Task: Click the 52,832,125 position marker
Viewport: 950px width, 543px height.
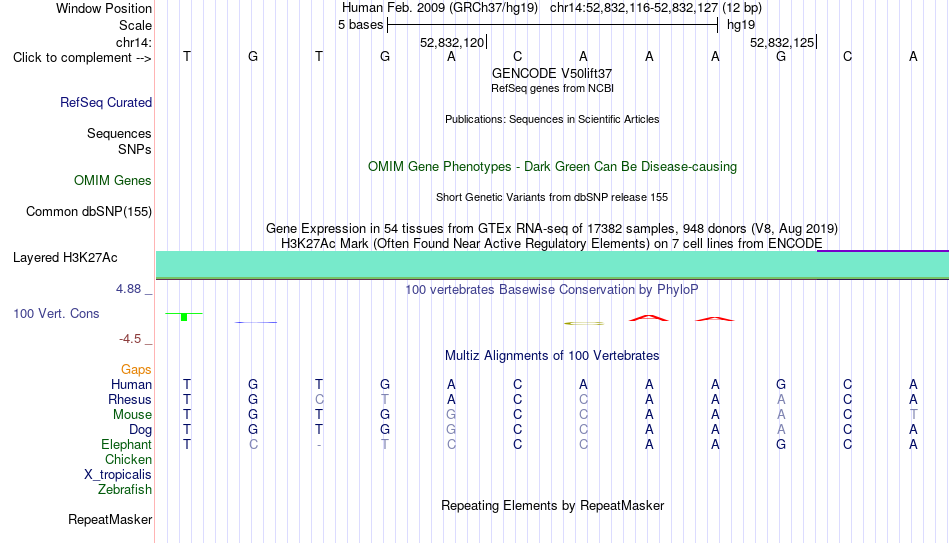Action: coord(783,42)
